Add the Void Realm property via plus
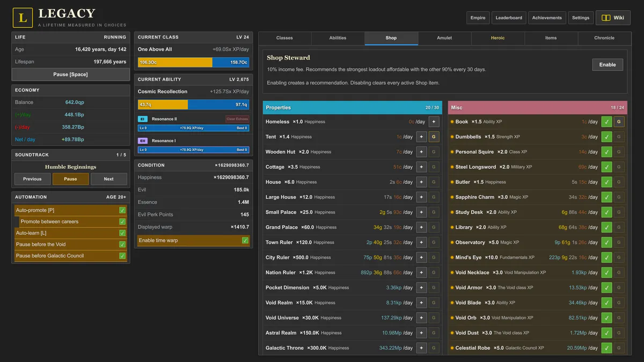Screen dimensions: 644x362 pos(421,302)
